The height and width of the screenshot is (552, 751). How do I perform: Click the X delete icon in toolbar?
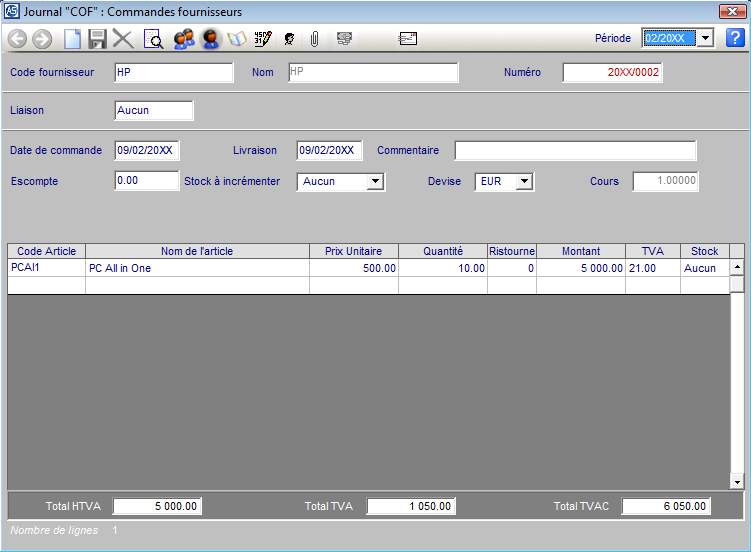coord(123,39)
